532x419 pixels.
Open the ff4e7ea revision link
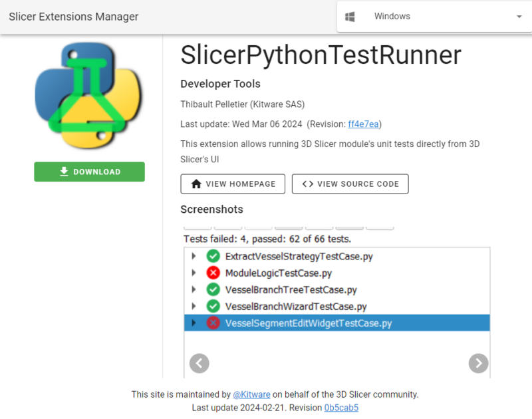tap(363, 124)
